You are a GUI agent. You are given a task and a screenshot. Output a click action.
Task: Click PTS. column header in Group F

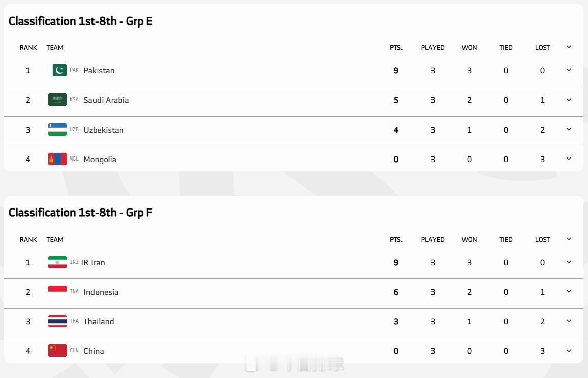point(396,239)
